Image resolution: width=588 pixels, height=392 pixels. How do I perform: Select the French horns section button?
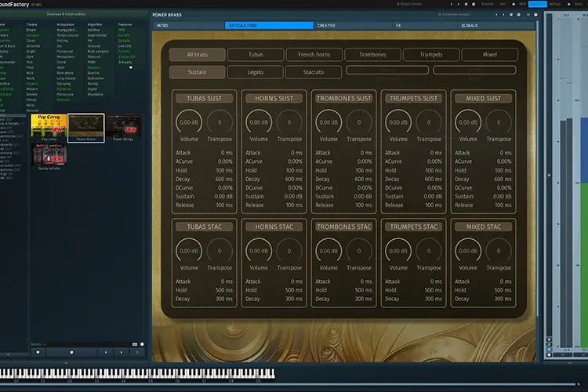[x=314, y=54]
